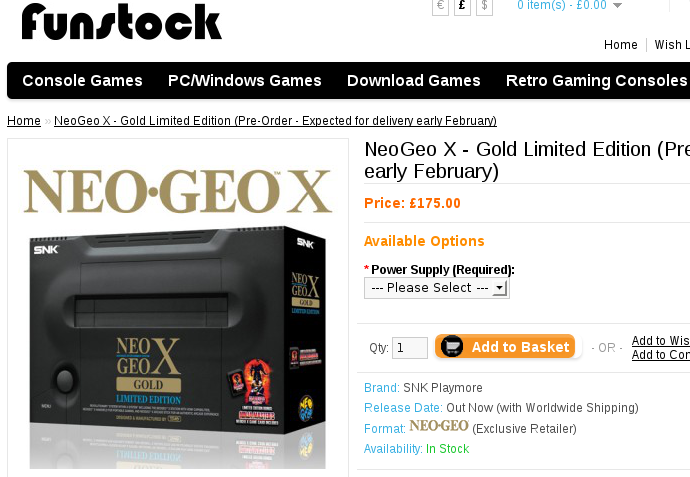Select the Dollar currency icon
This screenshot has height=477, width=690.
tap(484, 6)
